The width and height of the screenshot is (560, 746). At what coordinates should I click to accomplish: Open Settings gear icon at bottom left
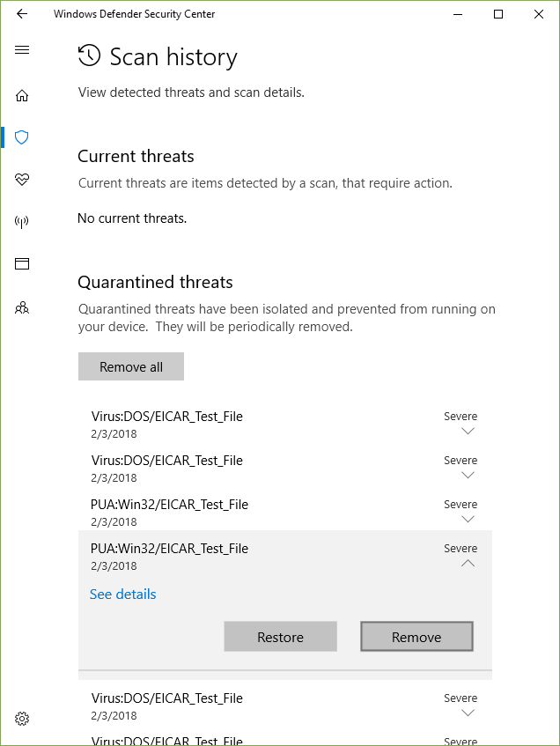point(22,719)
